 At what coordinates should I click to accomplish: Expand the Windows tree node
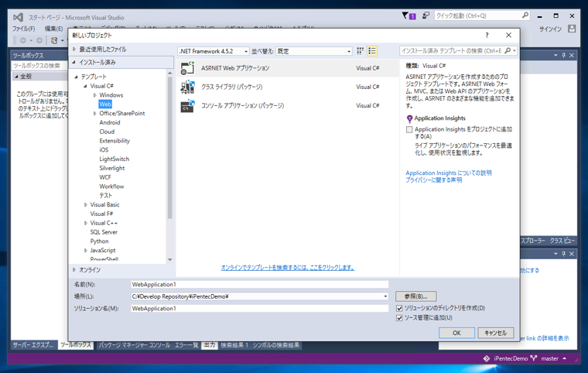pos(95,95)
